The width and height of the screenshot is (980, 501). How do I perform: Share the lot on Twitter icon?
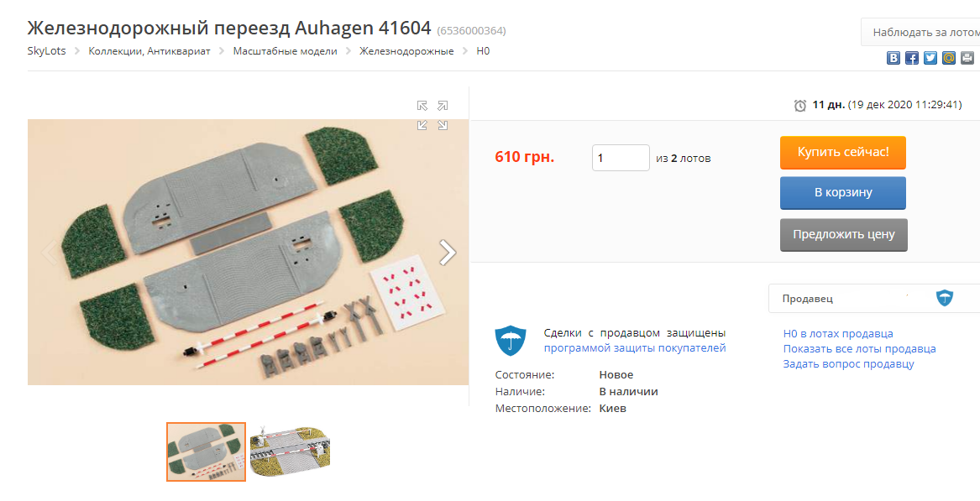(x=930, y=58)
